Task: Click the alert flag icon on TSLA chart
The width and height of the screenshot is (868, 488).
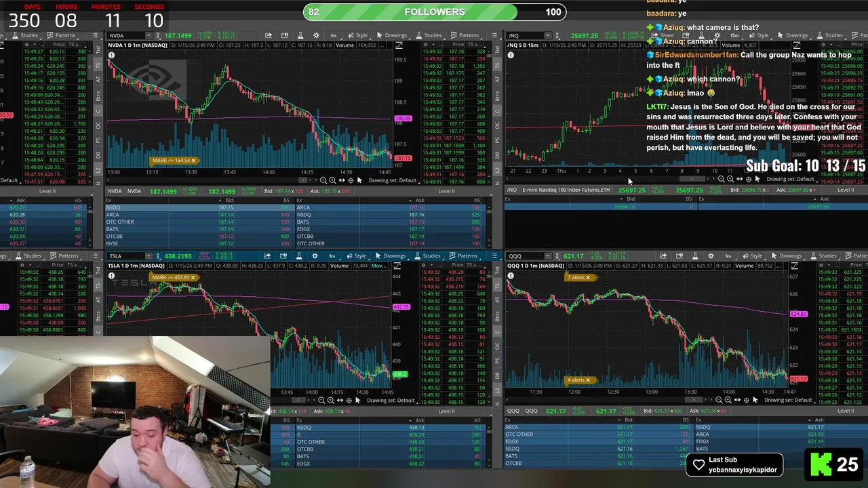Action: click(x=283, y=256)
